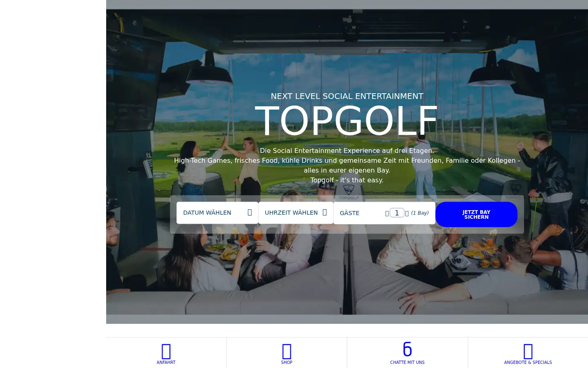Click the "Topgolf - it's that easy." line
The image size is (588, 368).
[347, 180]
